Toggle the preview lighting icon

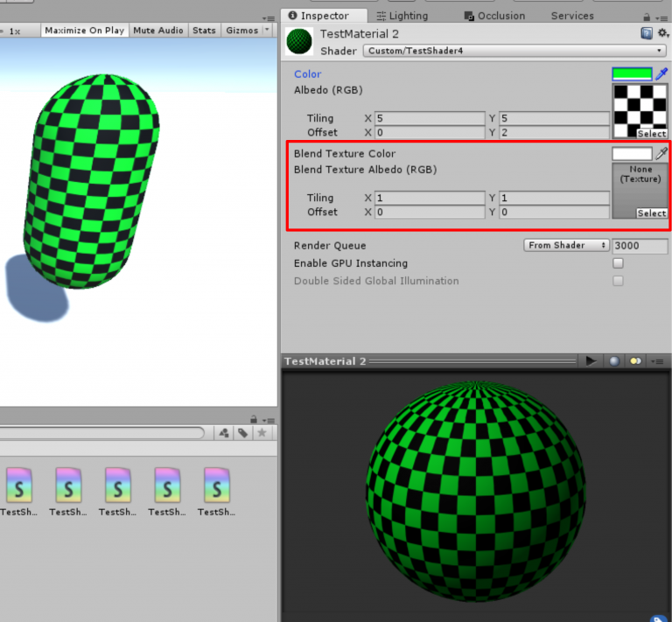click(636, 361)
